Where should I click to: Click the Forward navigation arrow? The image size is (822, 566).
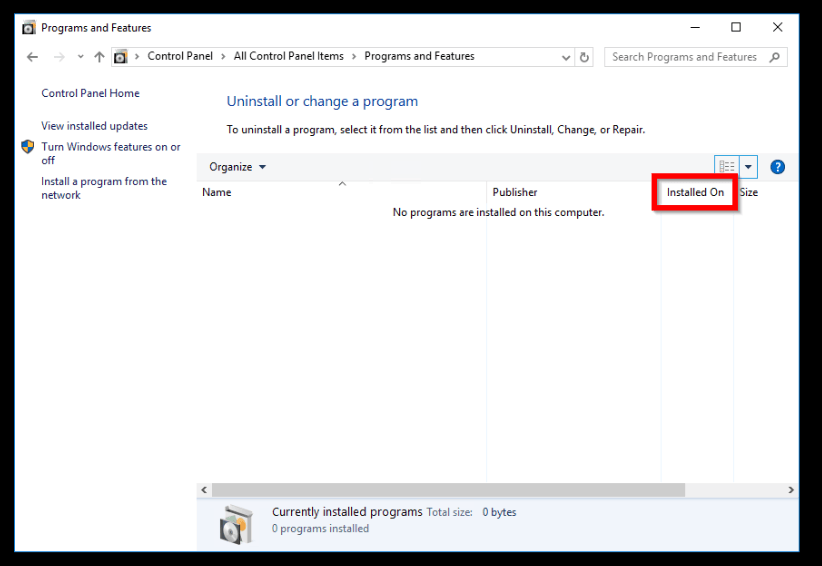[59, 57]
